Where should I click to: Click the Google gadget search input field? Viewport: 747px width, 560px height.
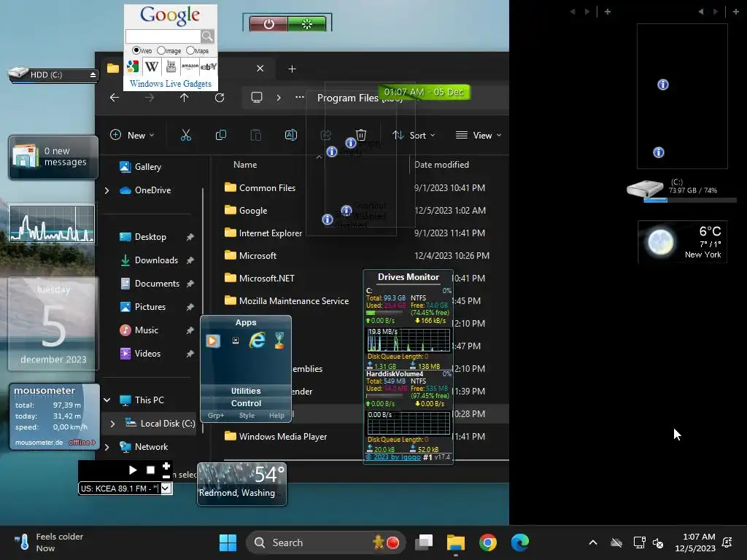pyautogui.click(x=163, y=36)
